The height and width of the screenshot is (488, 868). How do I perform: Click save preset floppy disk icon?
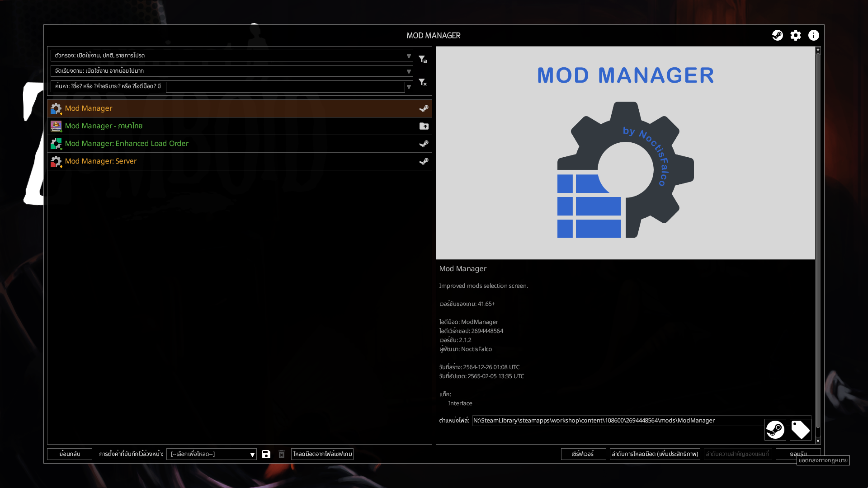pos(266,454)
